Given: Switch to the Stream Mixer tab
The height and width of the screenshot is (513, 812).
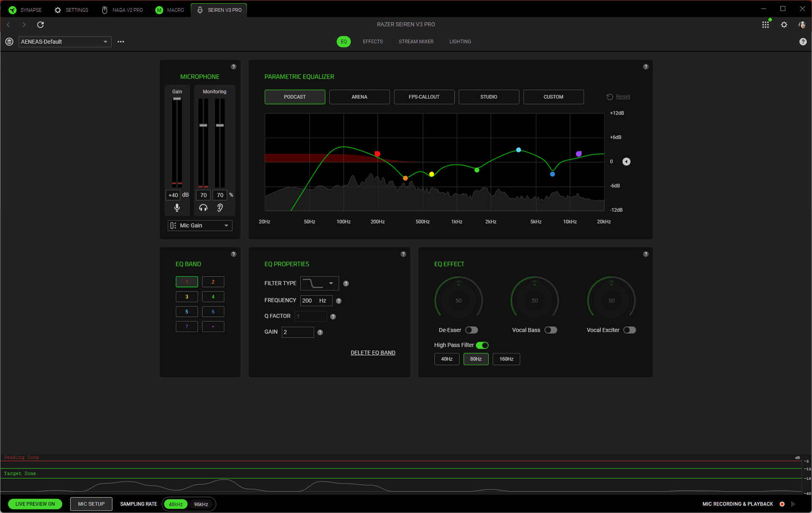Looking at the screenshot, I should tap(416, 41).
